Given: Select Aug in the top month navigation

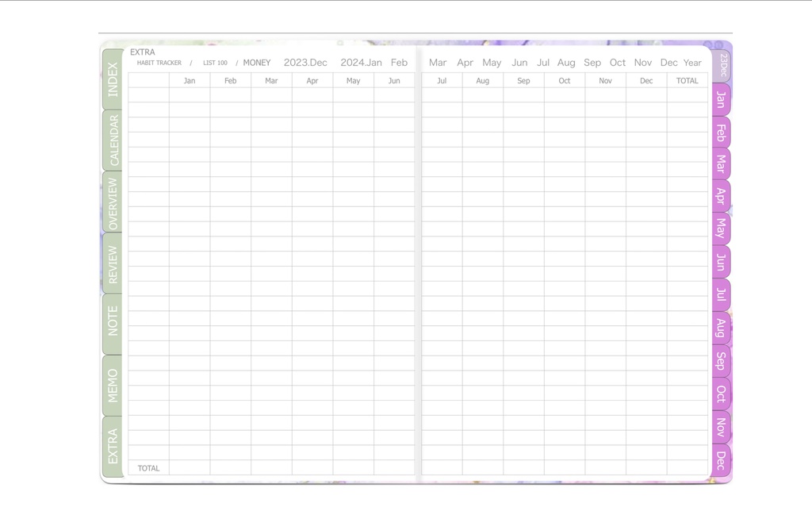Looking at the screenshot, I should [566, 62].
